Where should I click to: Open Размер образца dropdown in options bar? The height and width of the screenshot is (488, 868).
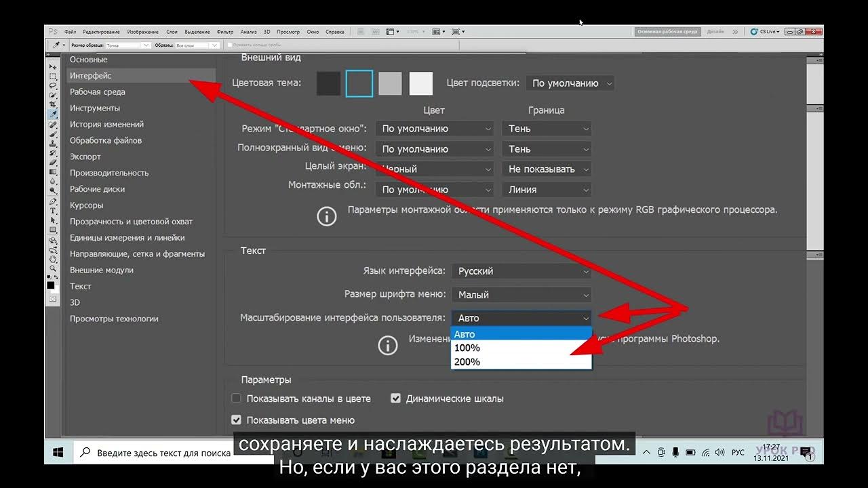(x=127, y=45)
